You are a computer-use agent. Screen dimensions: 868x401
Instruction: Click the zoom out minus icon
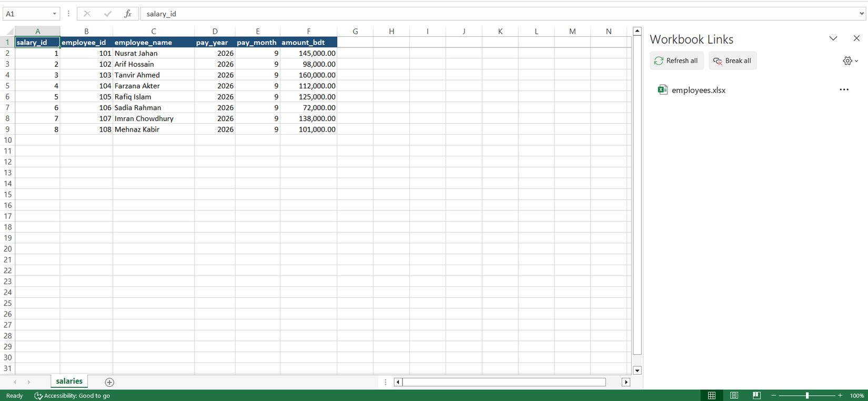coord(773,396)
